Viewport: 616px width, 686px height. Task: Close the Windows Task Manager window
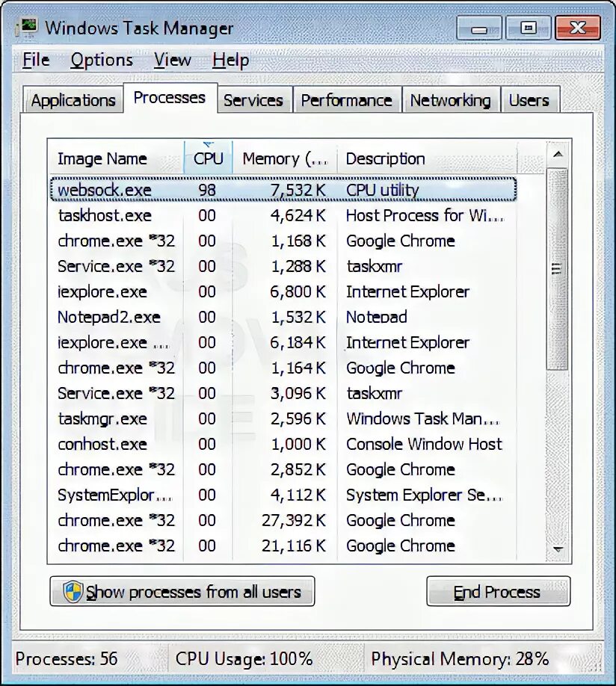pyautogui.click(x=578, y=28)
